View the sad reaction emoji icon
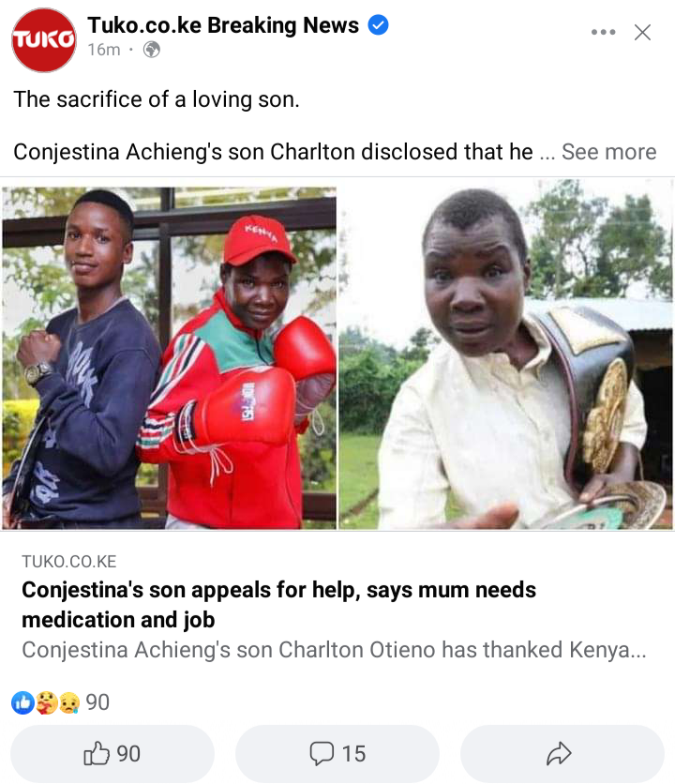The width and height of the screenshot is (675, 784). click(69, 702)
